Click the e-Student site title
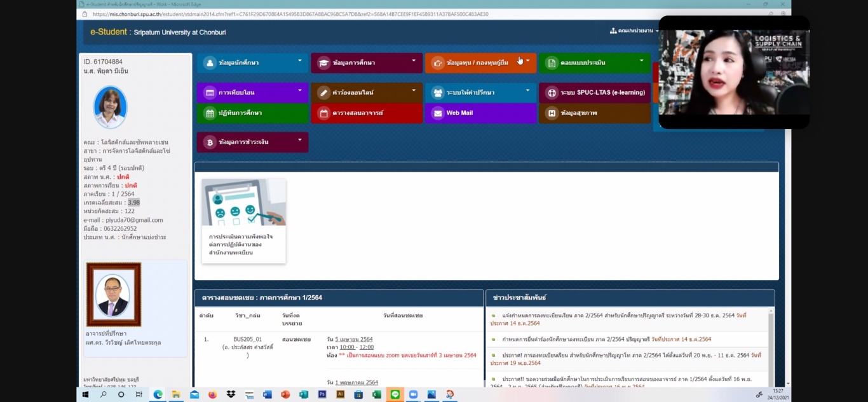 coord(158,32)
